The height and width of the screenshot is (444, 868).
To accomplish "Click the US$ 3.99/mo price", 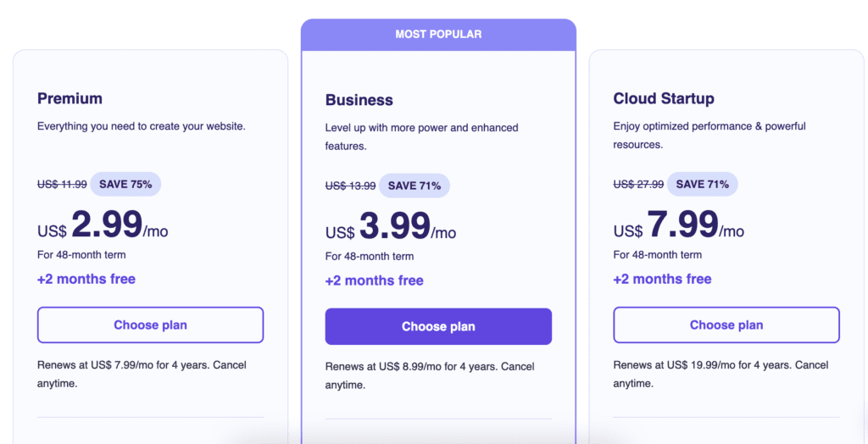I will 391,227.
